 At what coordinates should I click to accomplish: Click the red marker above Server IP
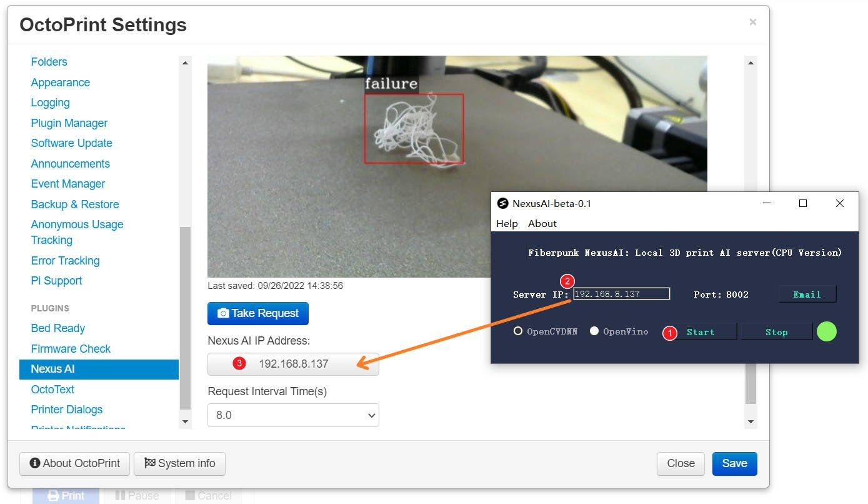(x=567, y=281)
